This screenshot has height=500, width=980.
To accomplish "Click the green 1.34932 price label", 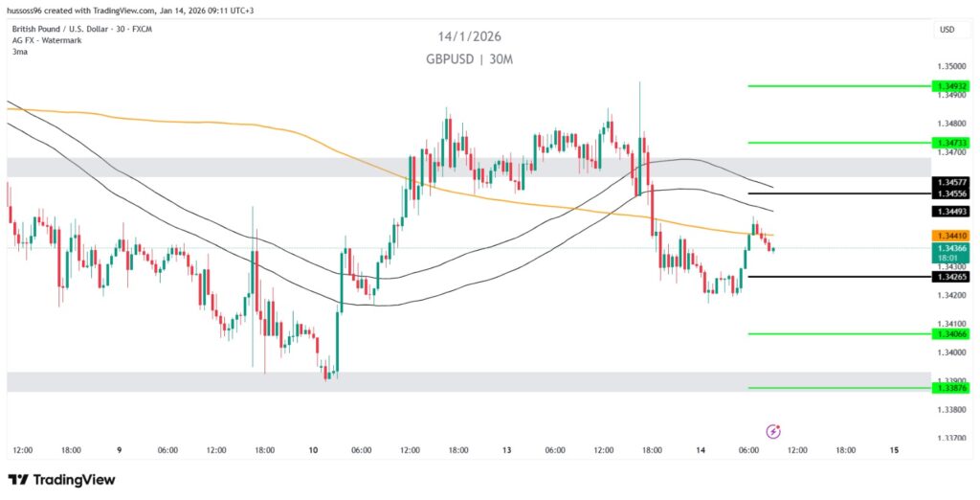I will coord(952,86).
